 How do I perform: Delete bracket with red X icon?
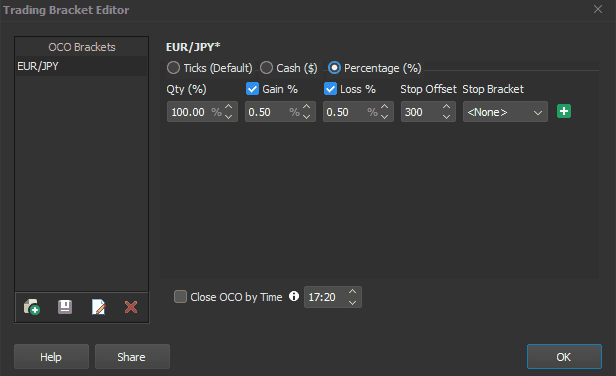tap(131, 307)
